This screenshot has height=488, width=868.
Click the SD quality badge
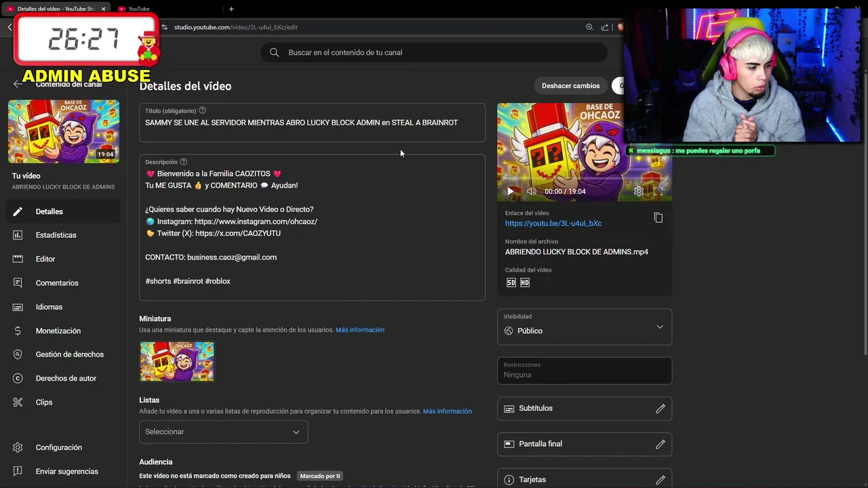(x=511, y=283)
